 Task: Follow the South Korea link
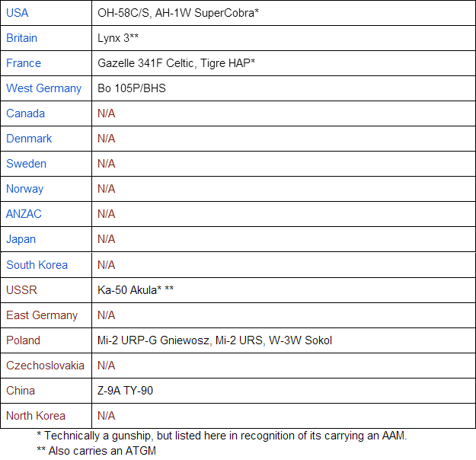[37, 265]
